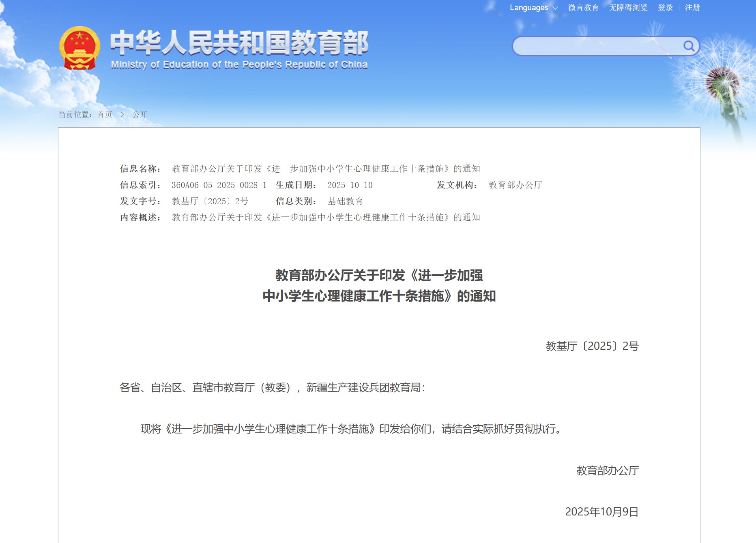Viewport: 756px width, 543px height.
Task: Click the 信息名称 title text
Action: 326,169
